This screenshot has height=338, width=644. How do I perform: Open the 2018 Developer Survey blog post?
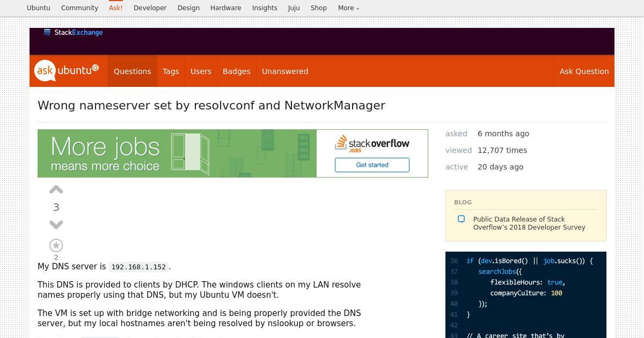pos(529,223)
